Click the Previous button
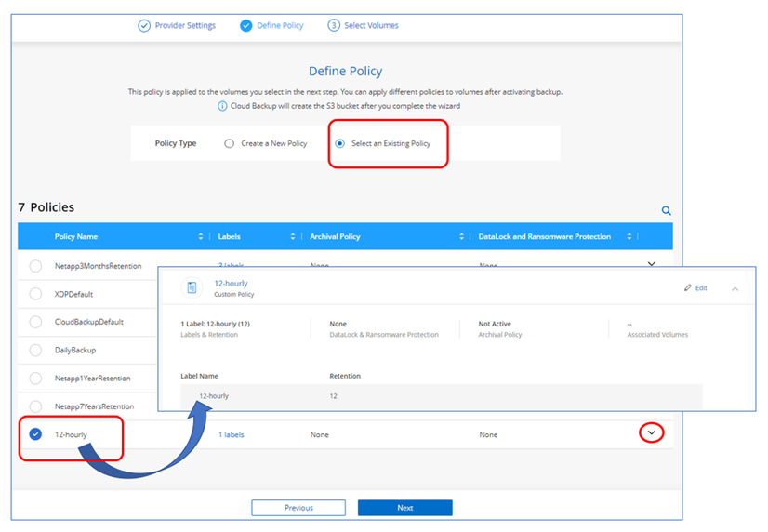The image size is (768, 532). pos(298,508)
